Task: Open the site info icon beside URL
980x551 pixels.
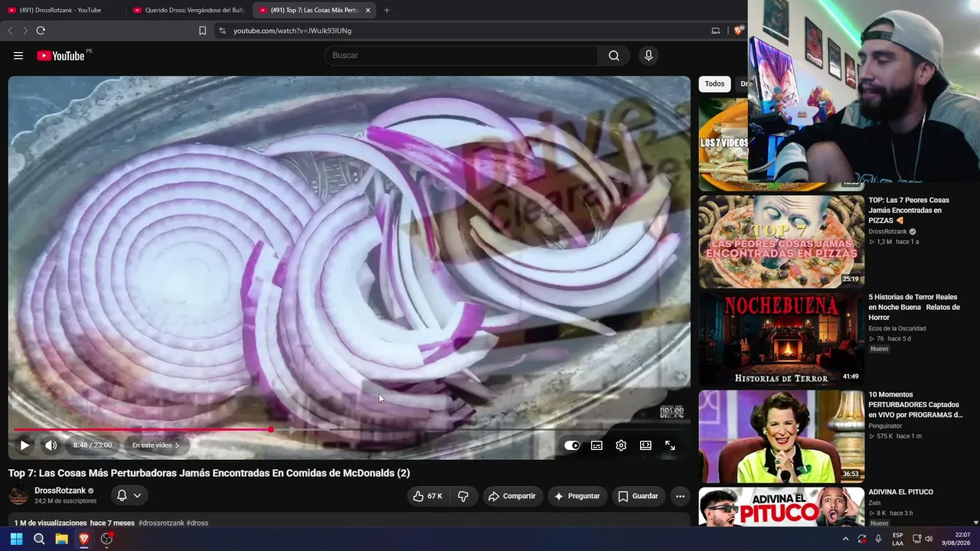Action: coord(222,31)
